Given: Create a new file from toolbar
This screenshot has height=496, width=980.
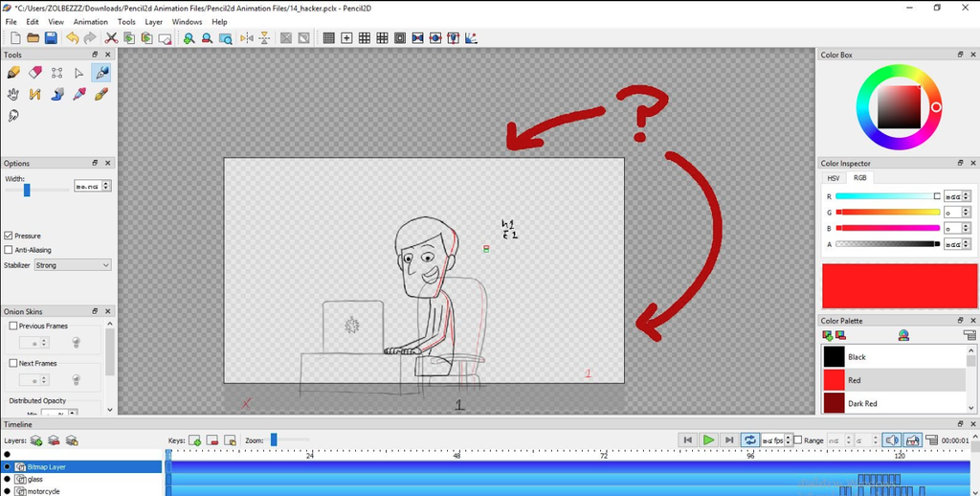Looking at the screenshot, I should pyautogui.click(x=15, y=38).
